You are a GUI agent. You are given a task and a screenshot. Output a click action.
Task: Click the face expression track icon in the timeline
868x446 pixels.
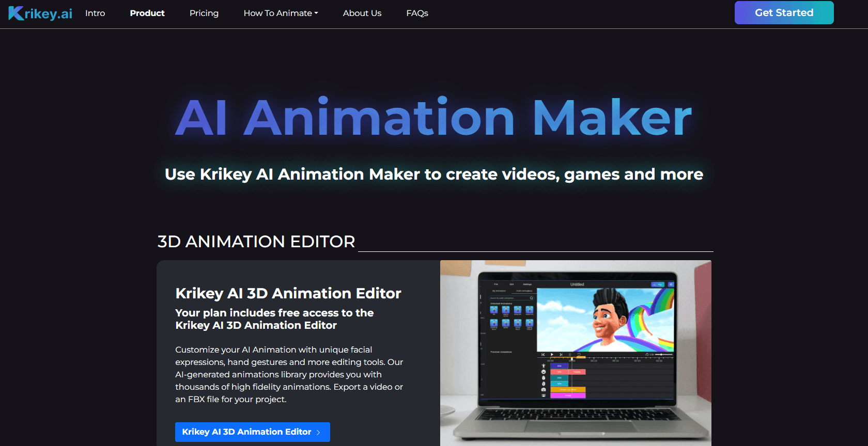(x=544, y=372)
